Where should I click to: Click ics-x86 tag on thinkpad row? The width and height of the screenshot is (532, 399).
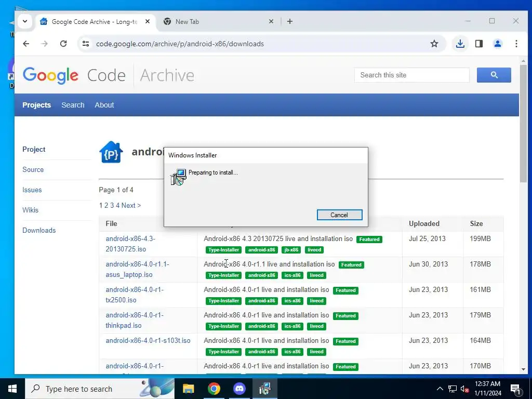coord(292,326)
